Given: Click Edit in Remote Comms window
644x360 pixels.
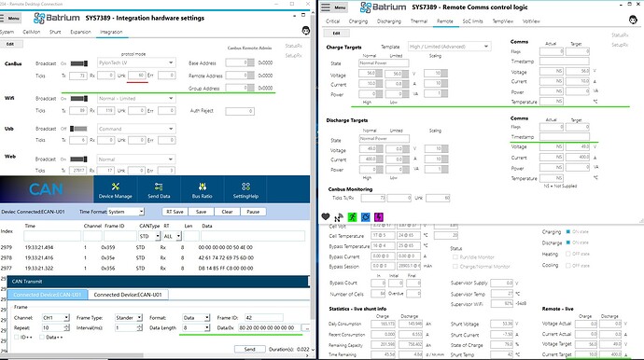Looking at the screenshot, I should pos(336,34).
